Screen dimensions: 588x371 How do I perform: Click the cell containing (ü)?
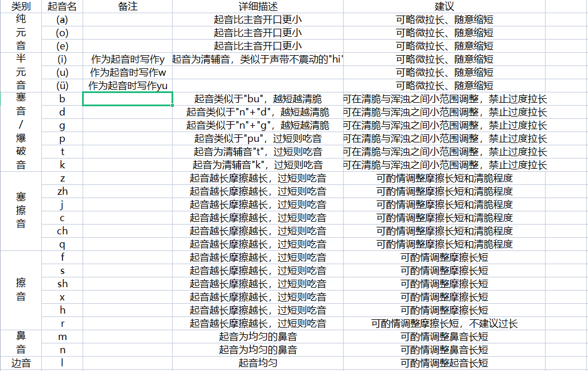(62, 85)
